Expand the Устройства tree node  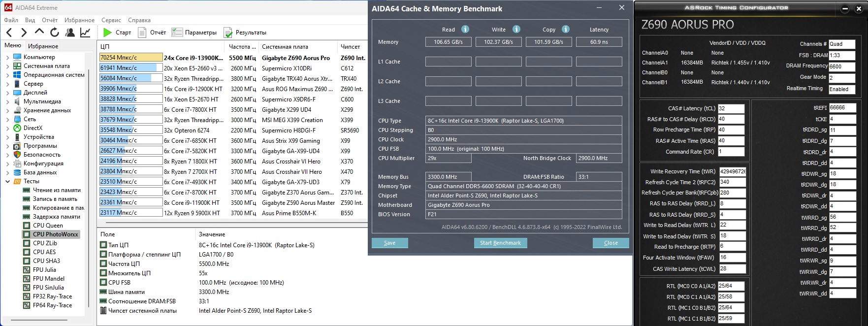click(7, 137)
